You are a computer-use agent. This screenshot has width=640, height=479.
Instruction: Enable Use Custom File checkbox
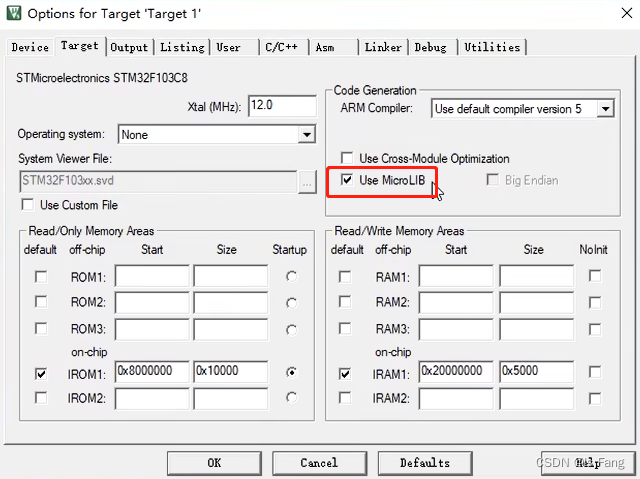(28, 204)
